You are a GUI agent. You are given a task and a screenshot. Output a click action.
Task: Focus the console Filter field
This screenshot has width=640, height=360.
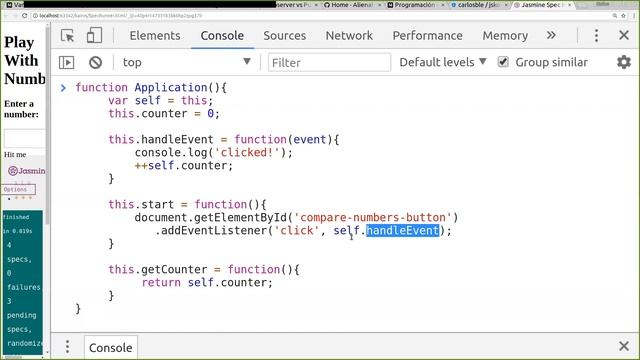(x=329, y=62)
